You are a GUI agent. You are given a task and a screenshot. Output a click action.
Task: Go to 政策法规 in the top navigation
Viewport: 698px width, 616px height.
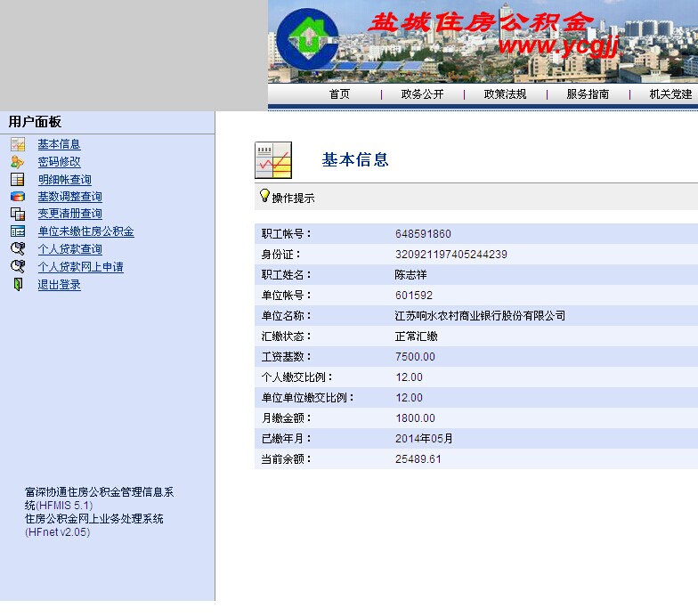point(505,94)
